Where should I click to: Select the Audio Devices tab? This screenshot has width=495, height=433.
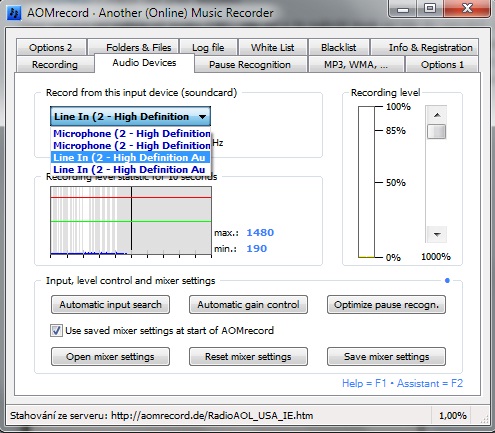point(144,63)
